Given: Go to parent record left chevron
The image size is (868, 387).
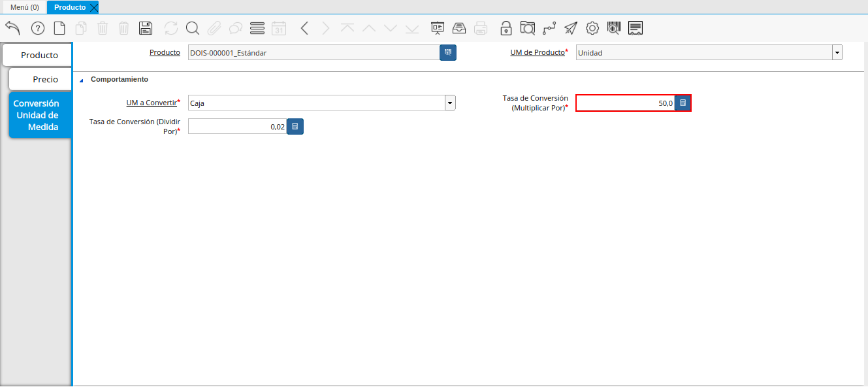Looking at the screenshot, I should point(304,28).
